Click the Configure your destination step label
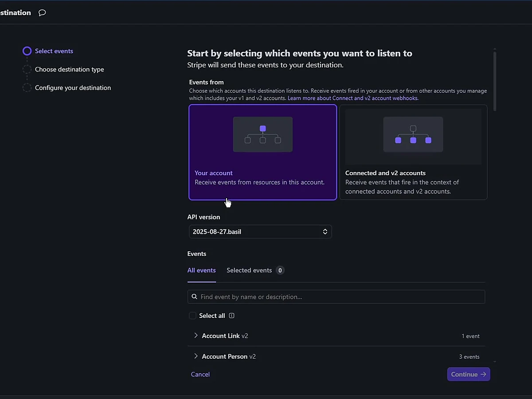This screenshot has width=532, height=399. pos(73,88)
